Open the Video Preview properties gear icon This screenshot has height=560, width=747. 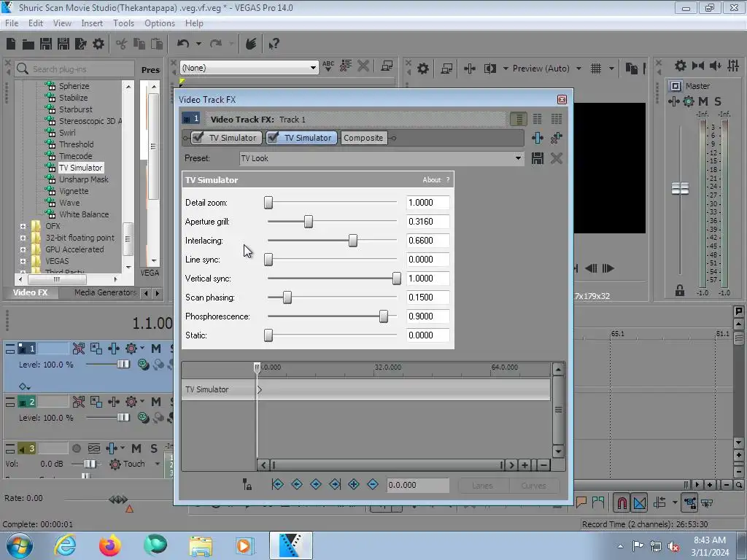tap(422, 69)
